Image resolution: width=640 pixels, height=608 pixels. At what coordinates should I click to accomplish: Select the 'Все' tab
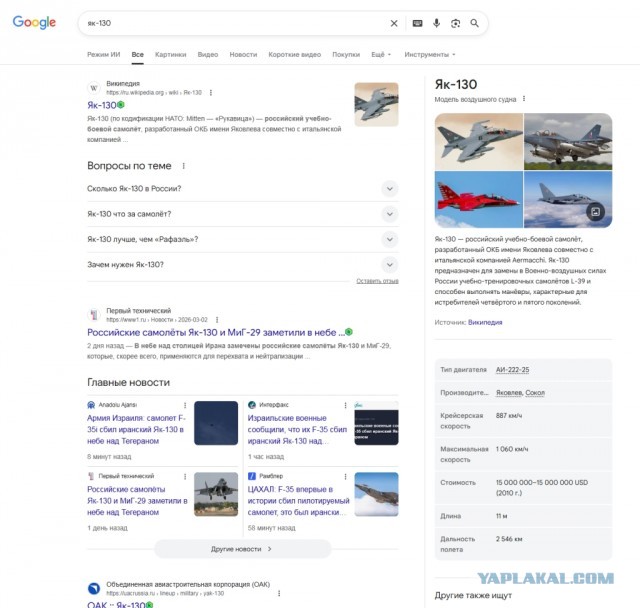138,54
